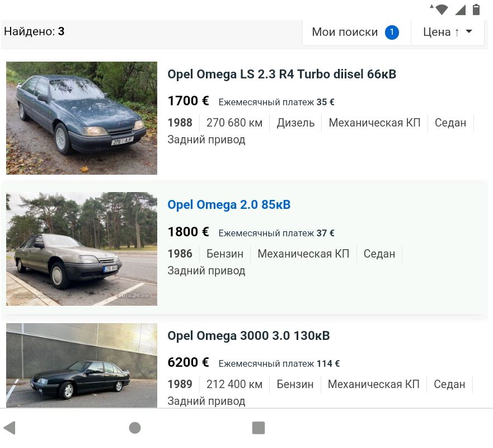Click the blue saved searches count badge

pos(392,32)
